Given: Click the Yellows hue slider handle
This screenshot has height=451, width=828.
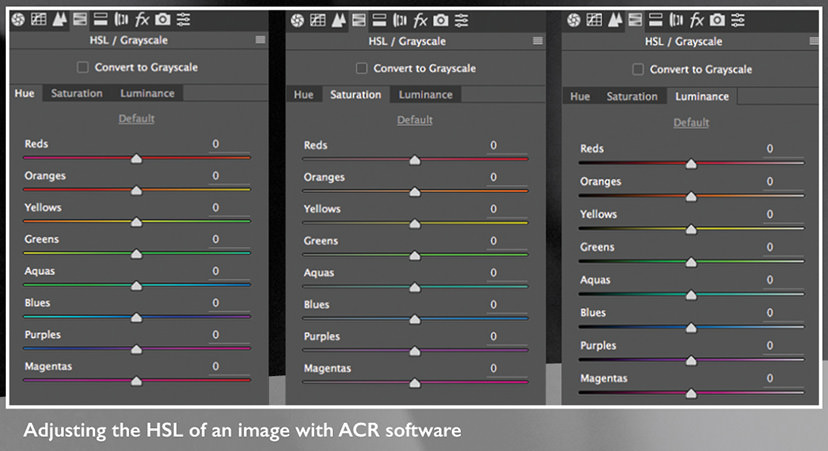Looking at the screenshot, I should pyautogui.click(x=136, y=222).
